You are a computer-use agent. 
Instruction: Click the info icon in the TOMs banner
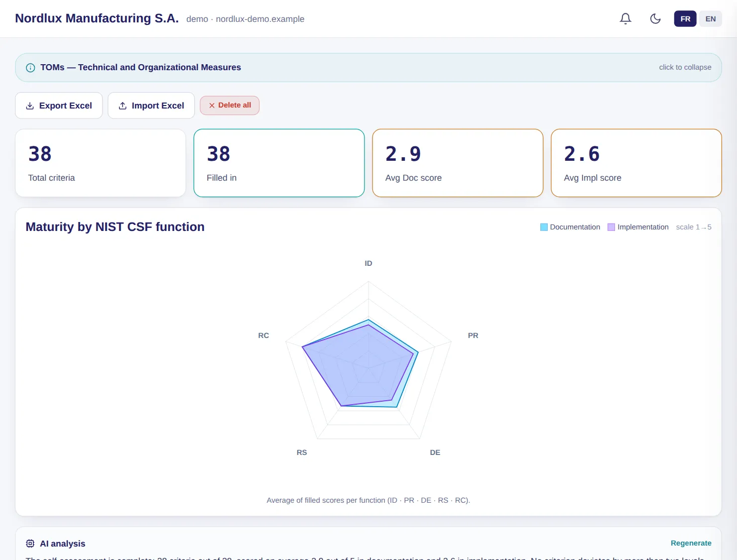[30, 68]
